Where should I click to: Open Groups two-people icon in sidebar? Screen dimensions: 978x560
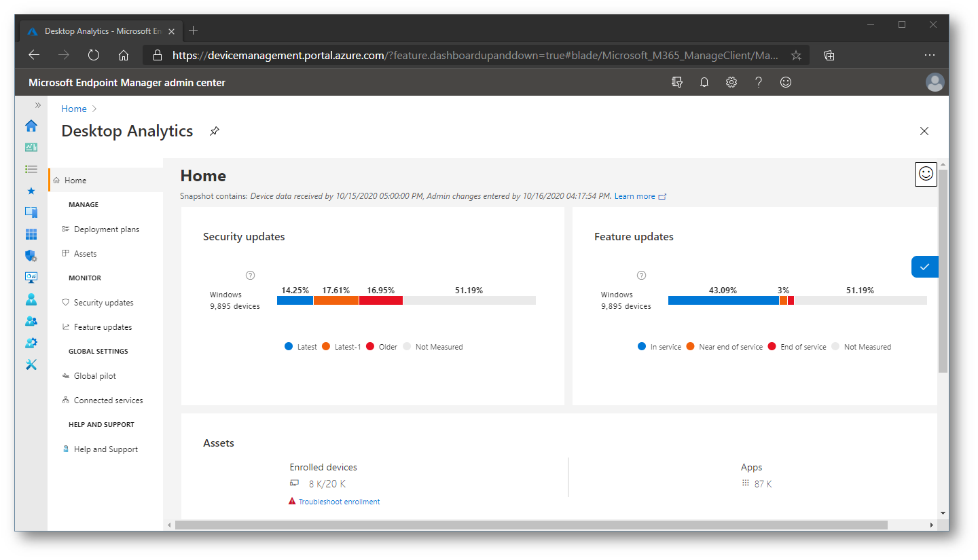(31, 321)
